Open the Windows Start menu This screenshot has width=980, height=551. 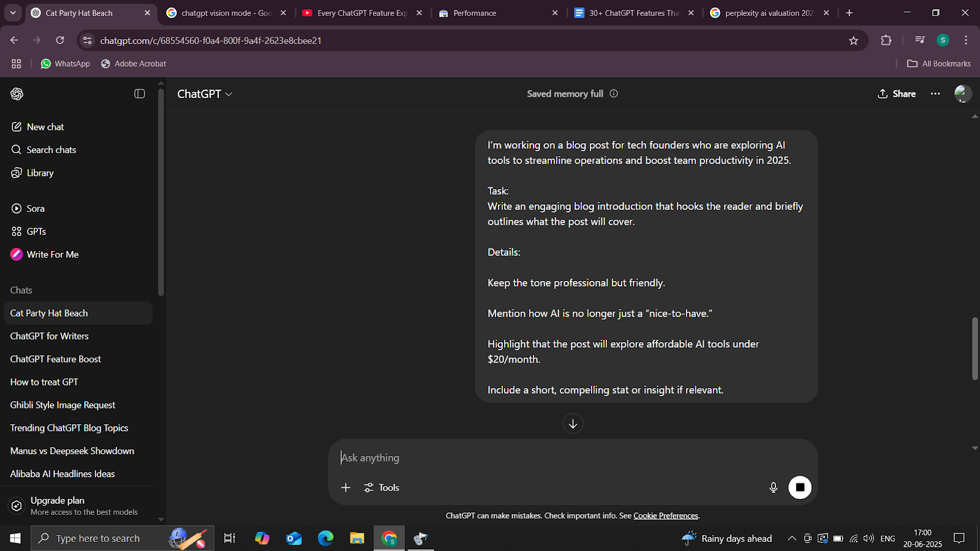click(15, 538)
